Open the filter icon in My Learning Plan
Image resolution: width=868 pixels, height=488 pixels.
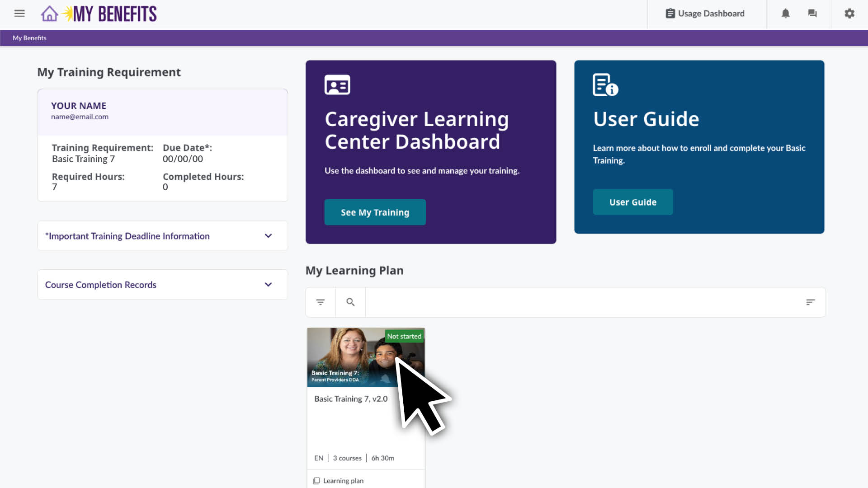(x=320, y=302)
